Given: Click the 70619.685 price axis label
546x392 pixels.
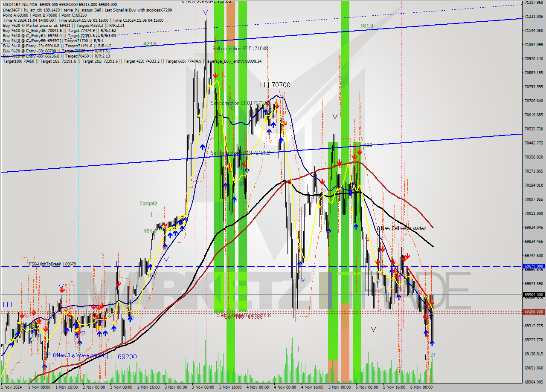Looking at the screenshot, I should point(534,115).
